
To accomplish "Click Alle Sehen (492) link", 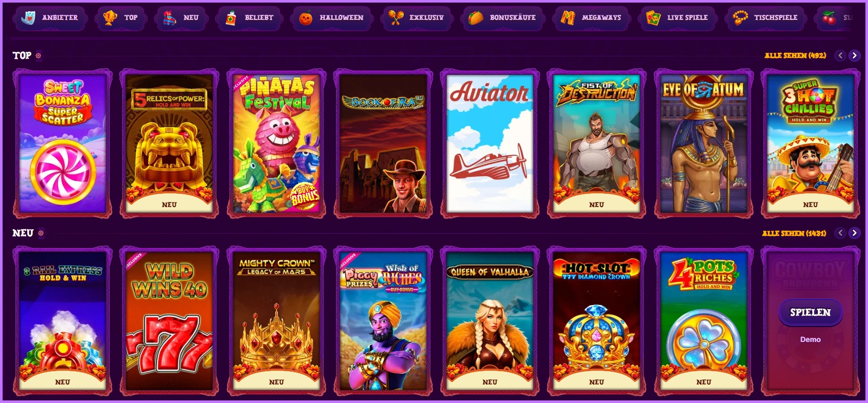I will click(x=795, y=55).
